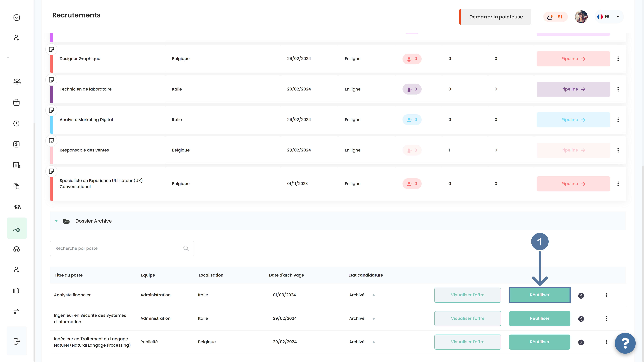Open the copy documents icon in sidebar
Image resolution: width=644 pixels, height=362 pixels.
(17, 186)
